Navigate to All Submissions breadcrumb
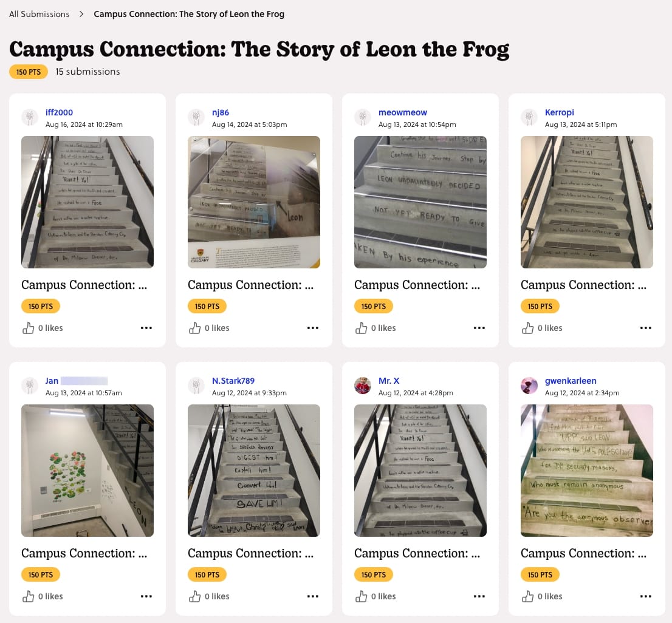This screenshot has height=623, width=672. click(39, 13)
